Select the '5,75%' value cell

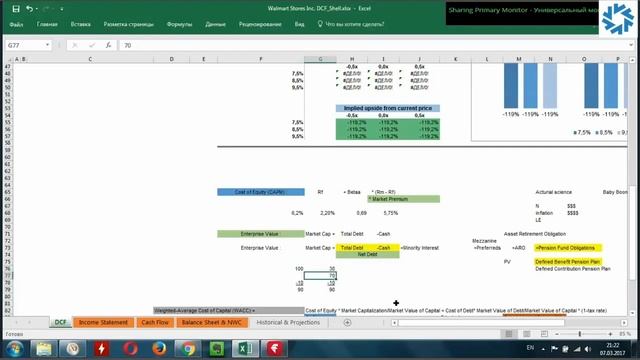[x=391, y=213]
